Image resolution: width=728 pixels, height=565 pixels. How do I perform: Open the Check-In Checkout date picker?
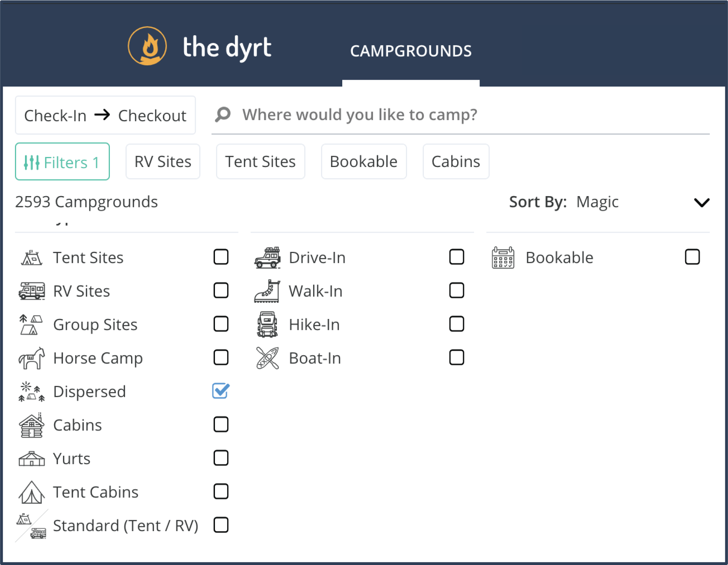(x=105, y=115)
